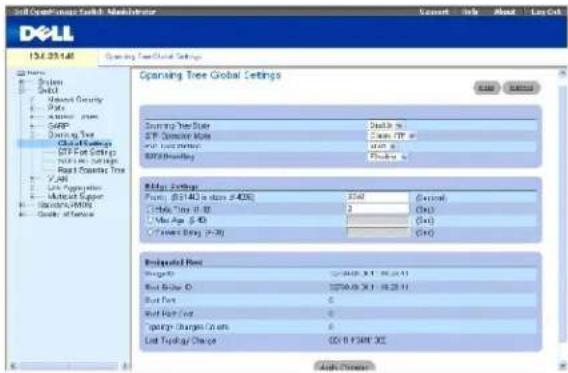Open About link in top bar

[x=504, y=12]
